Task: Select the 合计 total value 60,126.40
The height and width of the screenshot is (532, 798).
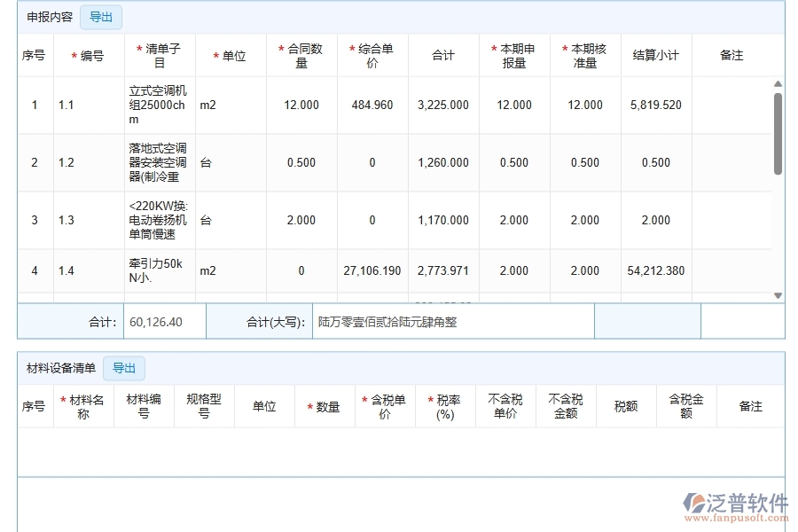Action: tap(162, 321)
